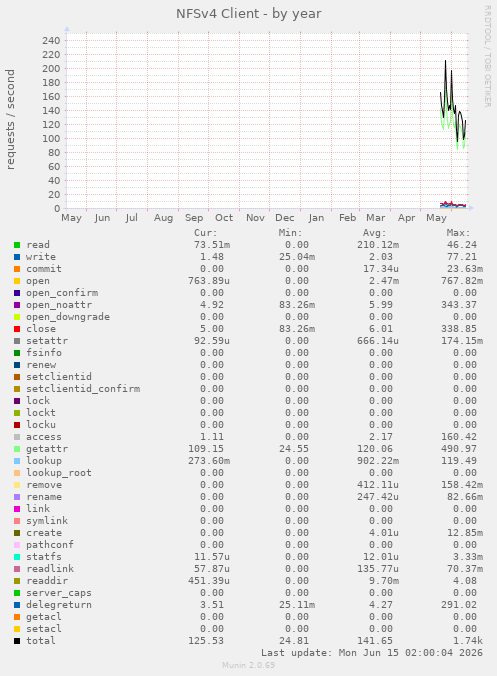497x676 pixels.
Task: Click the readdir legend label
Action: [47, 581]
